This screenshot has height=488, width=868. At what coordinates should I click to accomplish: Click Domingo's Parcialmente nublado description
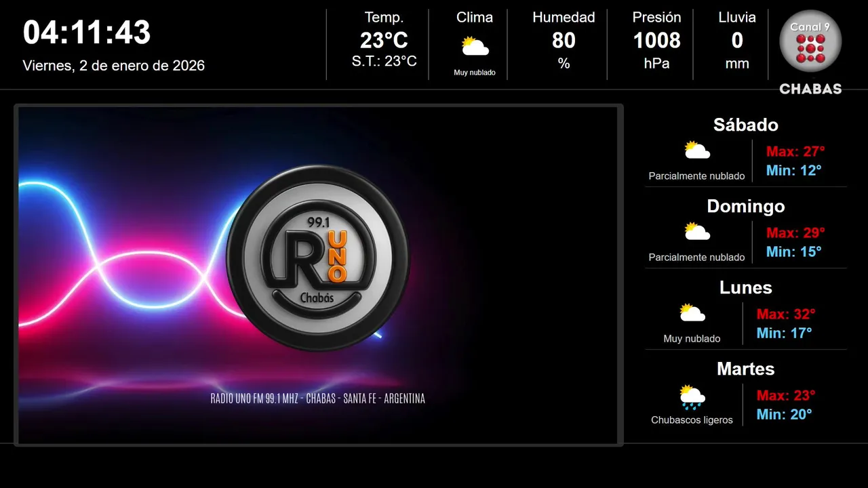point(696,258)
